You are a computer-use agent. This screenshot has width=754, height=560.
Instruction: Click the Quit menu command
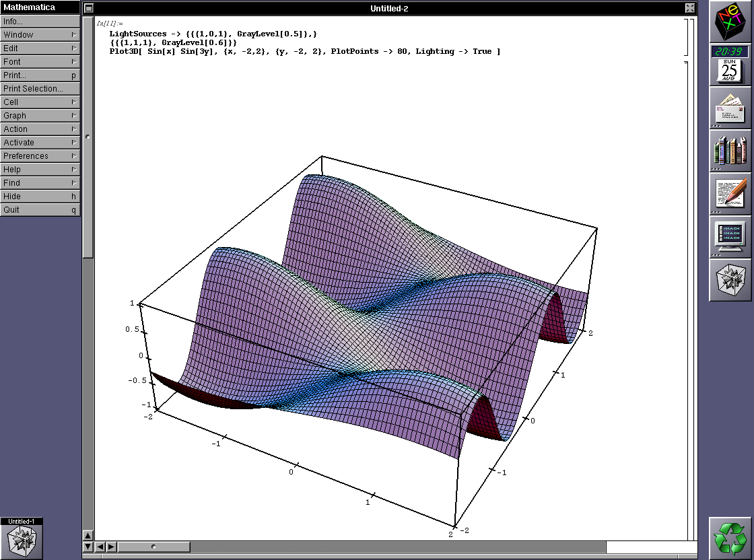(40, 210)
